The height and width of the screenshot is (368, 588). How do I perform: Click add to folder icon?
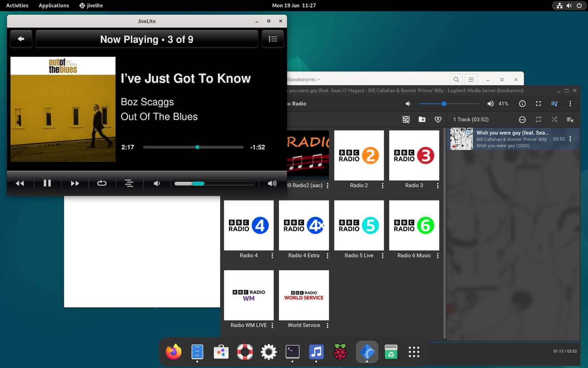pyautogui.click(x=422, y=120)
